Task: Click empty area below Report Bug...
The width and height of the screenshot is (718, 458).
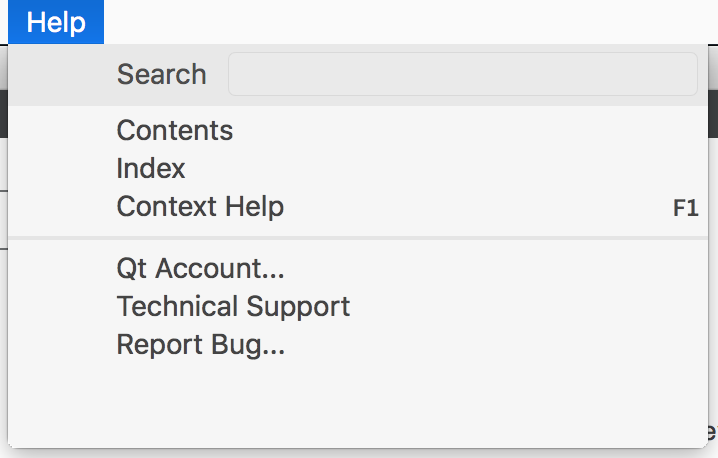Action: (358, 405)
